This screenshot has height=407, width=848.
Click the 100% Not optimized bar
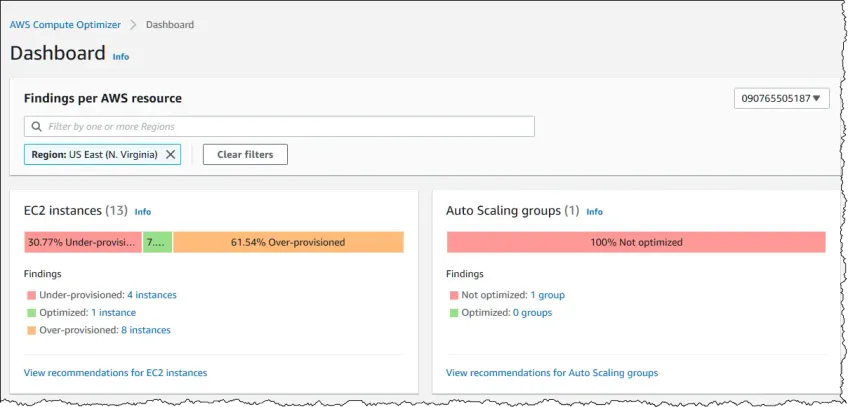point(636,242)
